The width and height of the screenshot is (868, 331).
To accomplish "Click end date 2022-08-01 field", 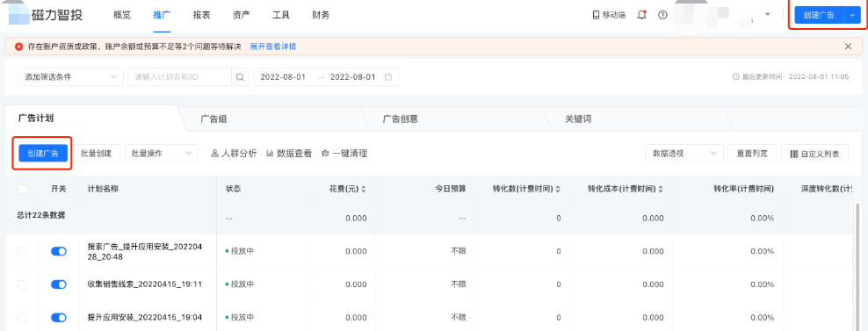I will point(352,77).
